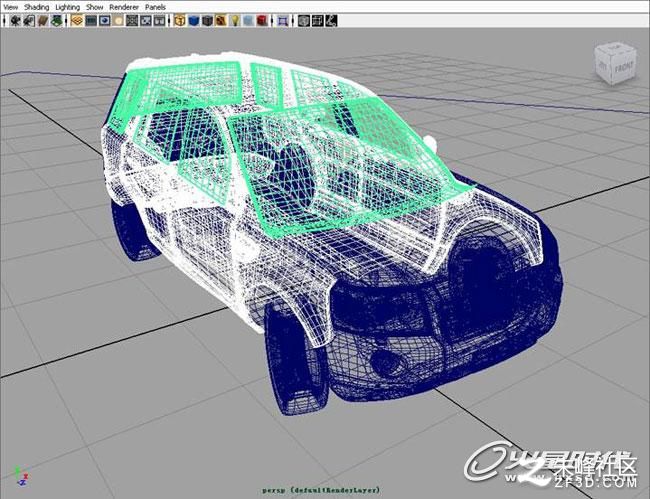Open camera attributes via toolbar icon
Viewport: 650px width, 499px height.
point(29,20)
